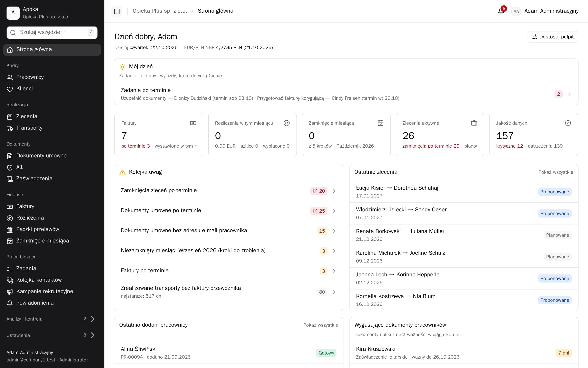Viewport: 588px width, 368px height.
Task: Click the Appka logo tile
Action: tap(13, 13)
